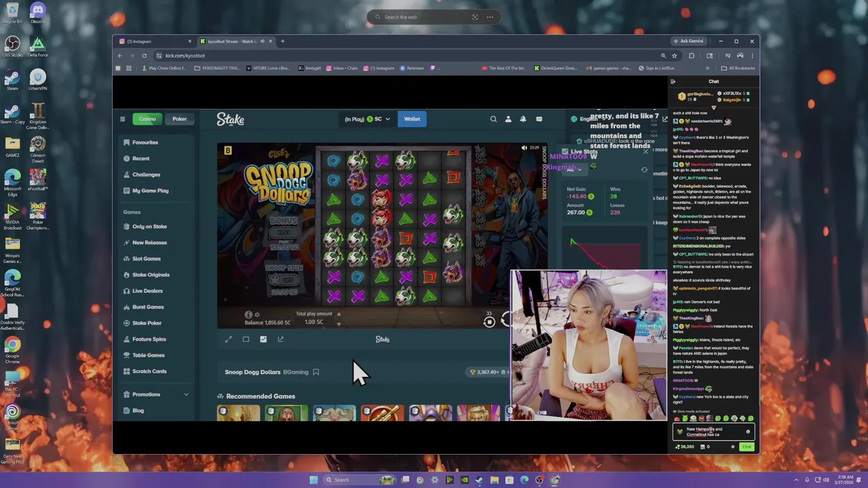Viewport: 868px width, 488px height.
Task: Collapse the Kick chat panel
Action: [x=673, y=81]
